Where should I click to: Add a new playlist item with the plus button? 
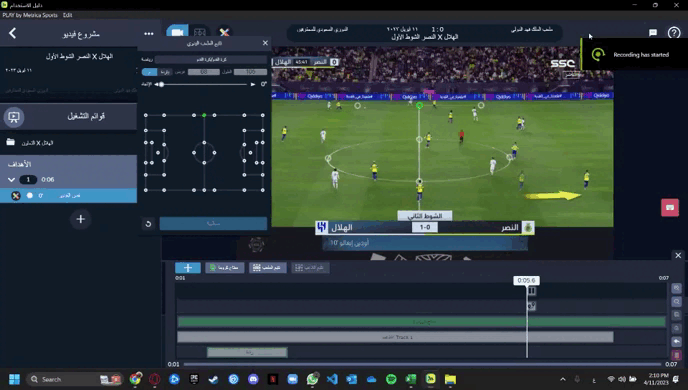pos(80,219)
